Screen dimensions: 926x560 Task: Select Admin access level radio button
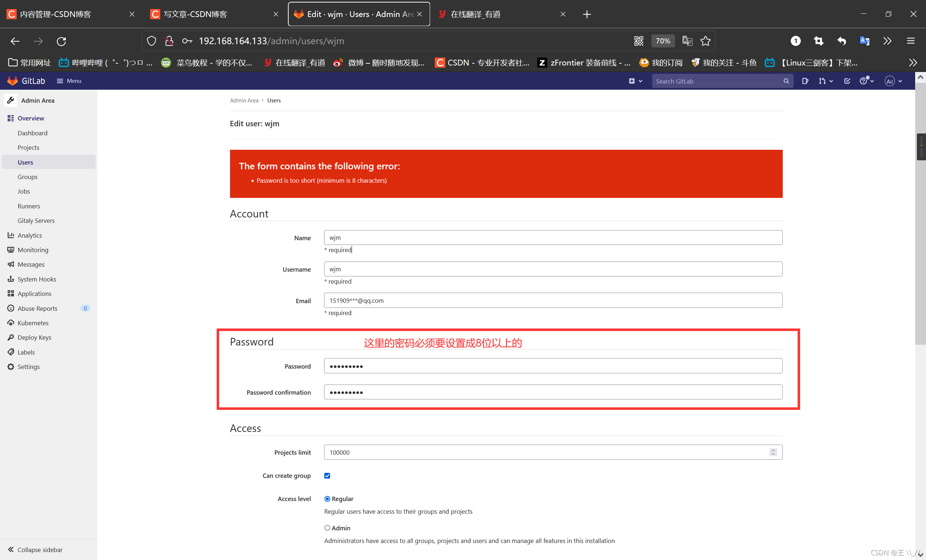click(326, 527)
